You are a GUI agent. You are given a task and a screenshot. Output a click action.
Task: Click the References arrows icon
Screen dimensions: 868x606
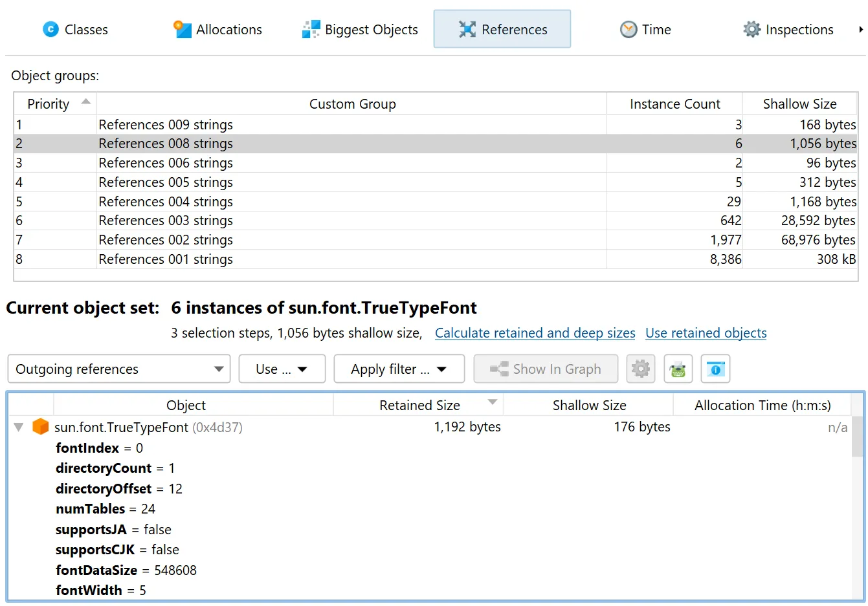point(467,29)
